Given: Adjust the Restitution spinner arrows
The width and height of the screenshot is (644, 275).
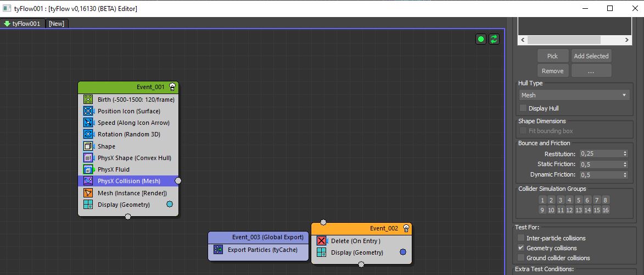Looking at the screenshot, I should coord(625,154).
